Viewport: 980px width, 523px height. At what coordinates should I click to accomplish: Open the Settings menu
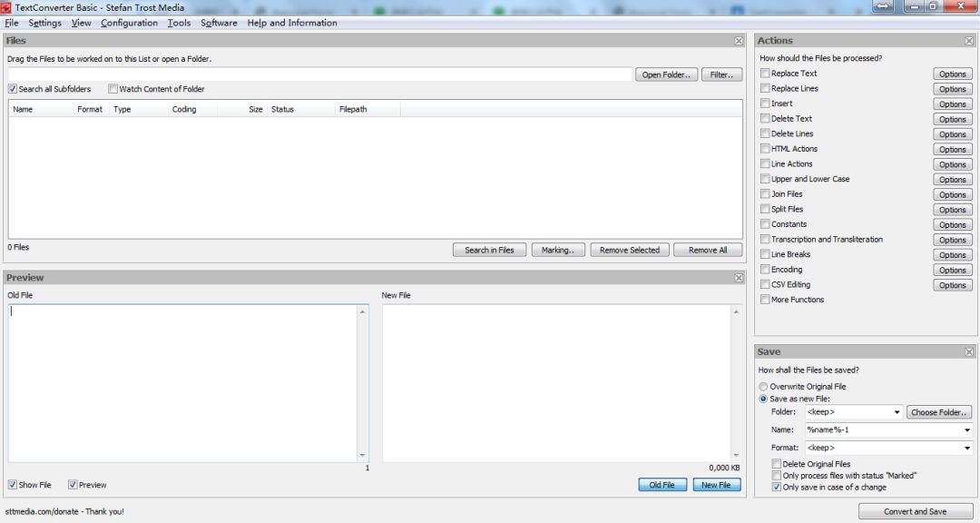45,23
